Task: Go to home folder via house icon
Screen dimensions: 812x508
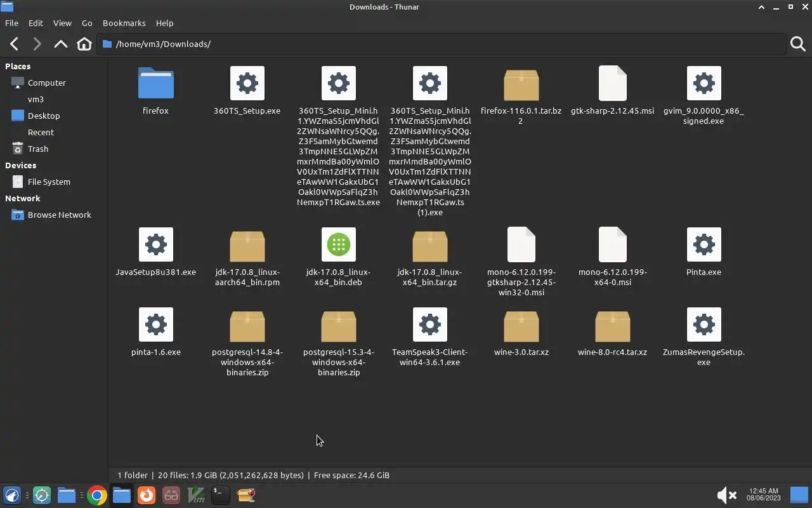Action: 84,44
